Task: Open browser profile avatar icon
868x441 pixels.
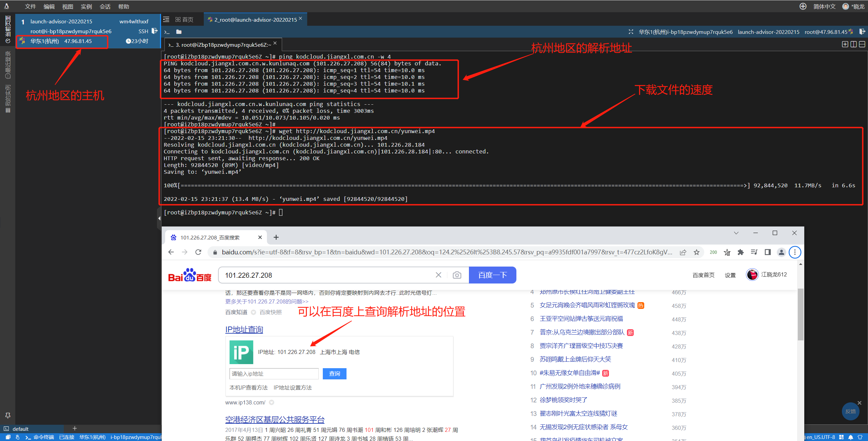Action: pos(781,252)
